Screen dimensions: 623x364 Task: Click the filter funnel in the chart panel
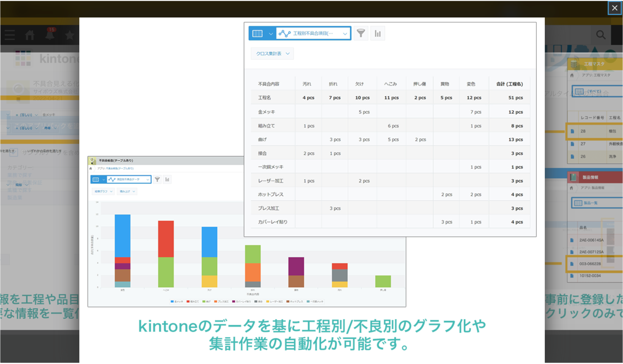(x=157, y=179)
